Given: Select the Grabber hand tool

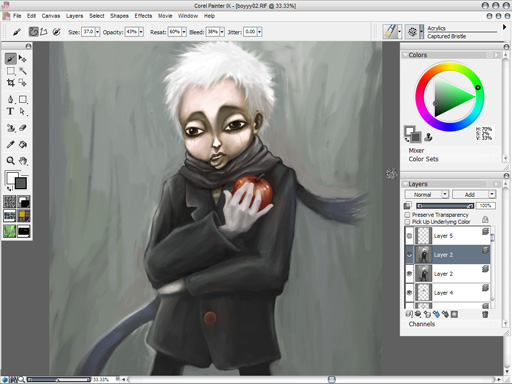Looking at the screenshot, I should [x=23, y=161].
